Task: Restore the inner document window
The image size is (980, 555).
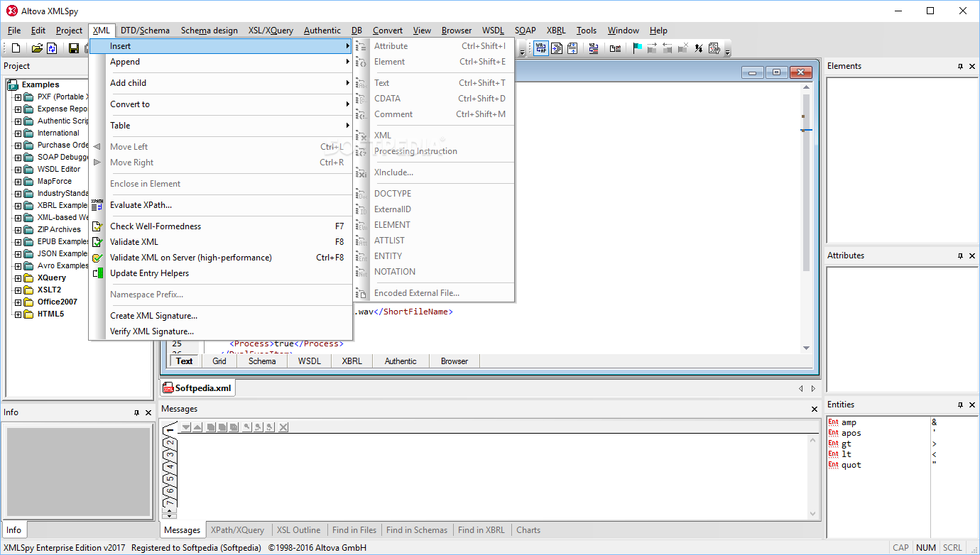Action: click(777, 72)
